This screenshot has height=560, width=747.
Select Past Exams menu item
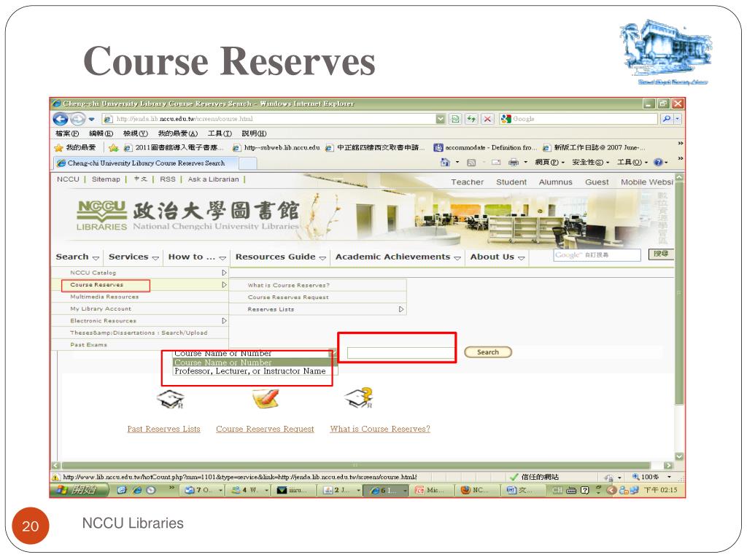[x=88, y=345]
